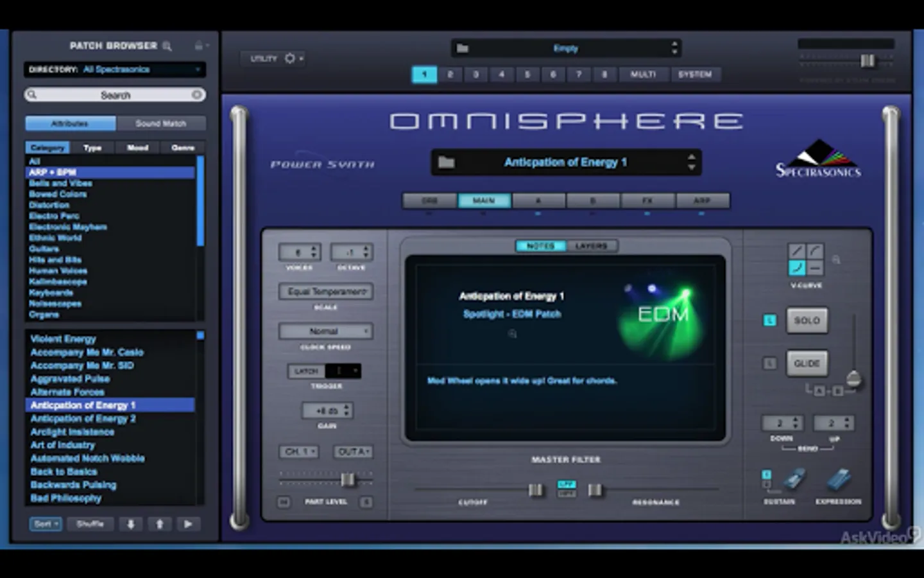The height and width of the screenshot is (578, 924).
Task: Select part 2 button
Action: [450, 74]
